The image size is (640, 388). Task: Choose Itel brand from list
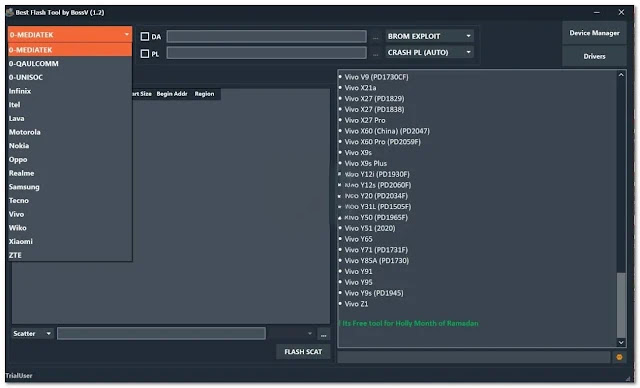tap(70, 104)
